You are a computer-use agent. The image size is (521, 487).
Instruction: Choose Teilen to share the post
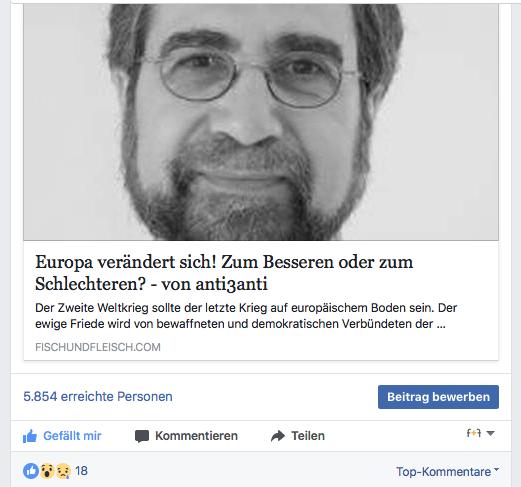[308, 436]
